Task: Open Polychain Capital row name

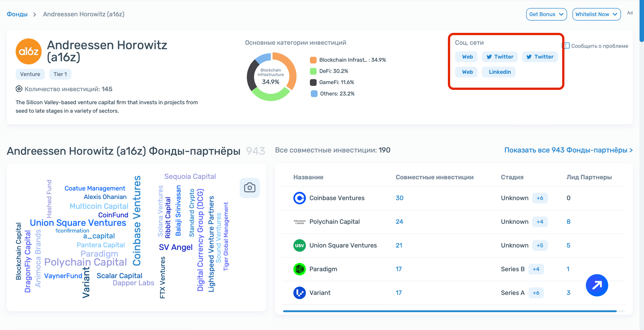Action: click(x=335, y=222)
